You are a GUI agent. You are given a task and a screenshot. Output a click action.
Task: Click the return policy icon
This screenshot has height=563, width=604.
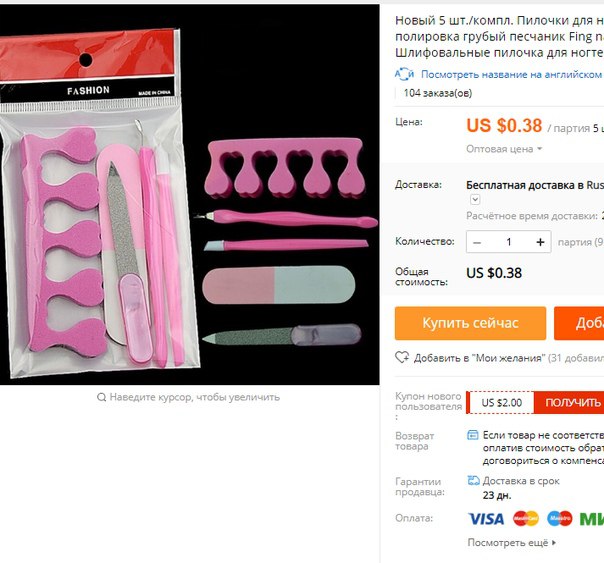(473, 435)
